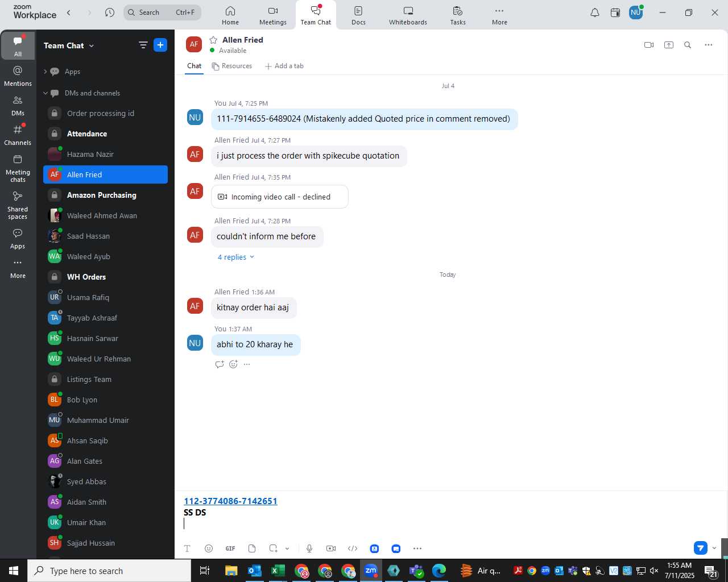Open chat with Sajjad Hussain
The height and width of the screenshot is (582, 728).
click(105, 543)
